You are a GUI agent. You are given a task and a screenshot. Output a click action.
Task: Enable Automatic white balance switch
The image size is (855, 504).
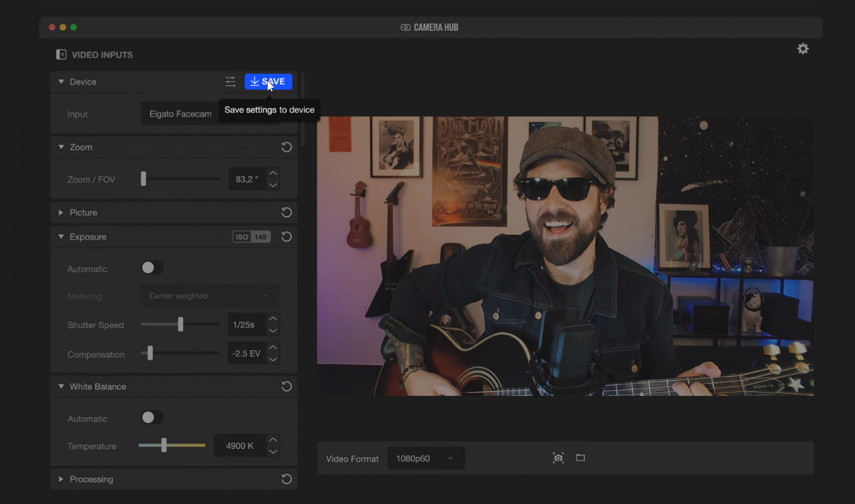pos(152,418)
